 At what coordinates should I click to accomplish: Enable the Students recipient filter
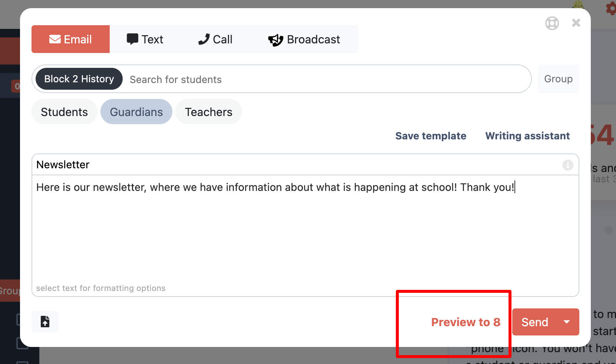click(64, 112)
